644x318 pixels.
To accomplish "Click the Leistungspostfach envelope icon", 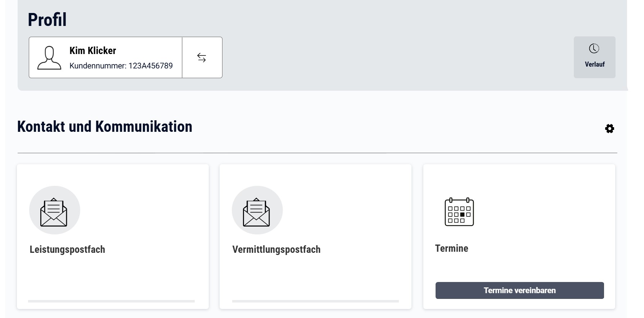I will (54, 212).
